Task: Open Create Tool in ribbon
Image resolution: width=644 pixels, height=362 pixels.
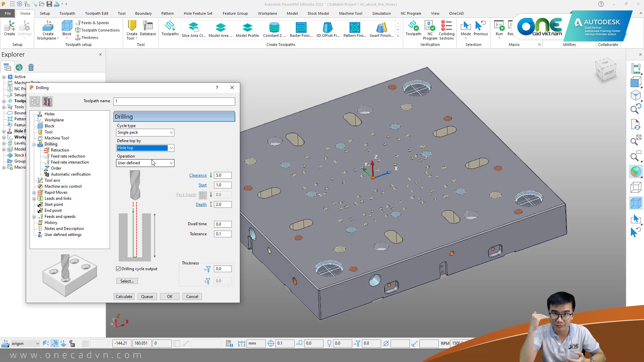Action: point(132,30)
